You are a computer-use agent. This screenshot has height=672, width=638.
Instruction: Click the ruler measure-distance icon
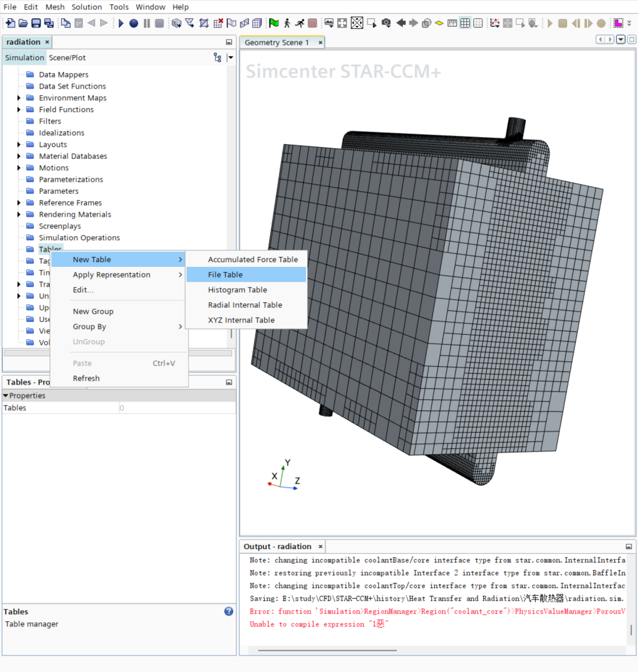point(452,23)
